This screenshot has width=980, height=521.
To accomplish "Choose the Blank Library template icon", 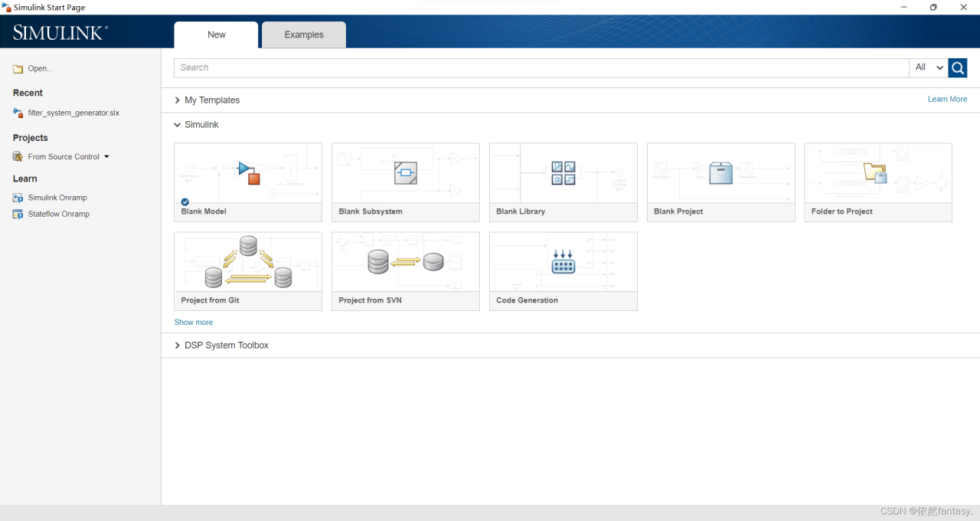I will [x=563, y=173].
